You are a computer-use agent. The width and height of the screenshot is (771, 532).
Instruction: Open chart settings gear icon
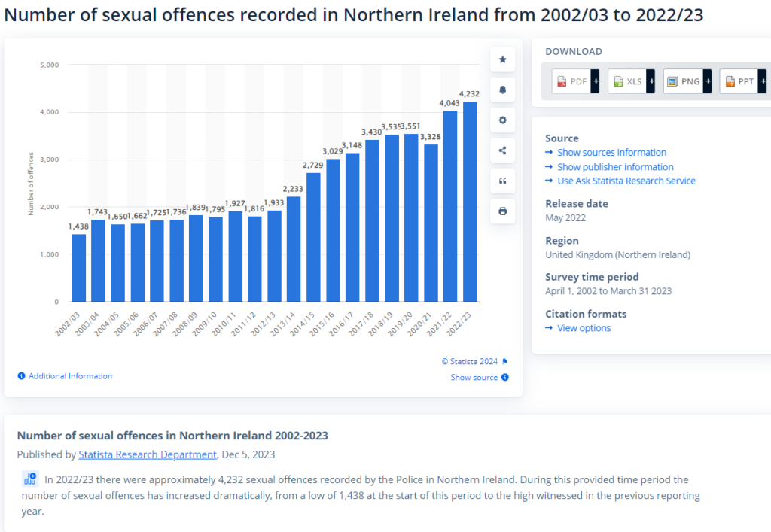click(502, 120)
